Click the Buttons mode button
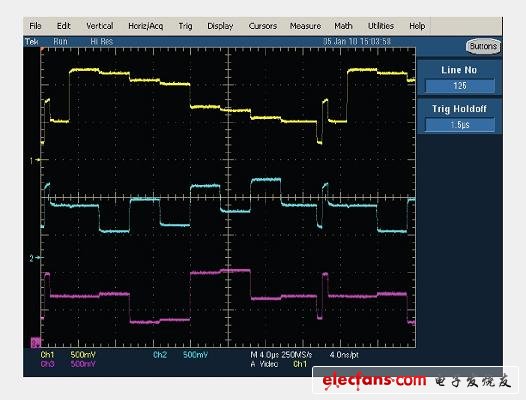The width and height of the screenshot is (526, 400). 483,46
